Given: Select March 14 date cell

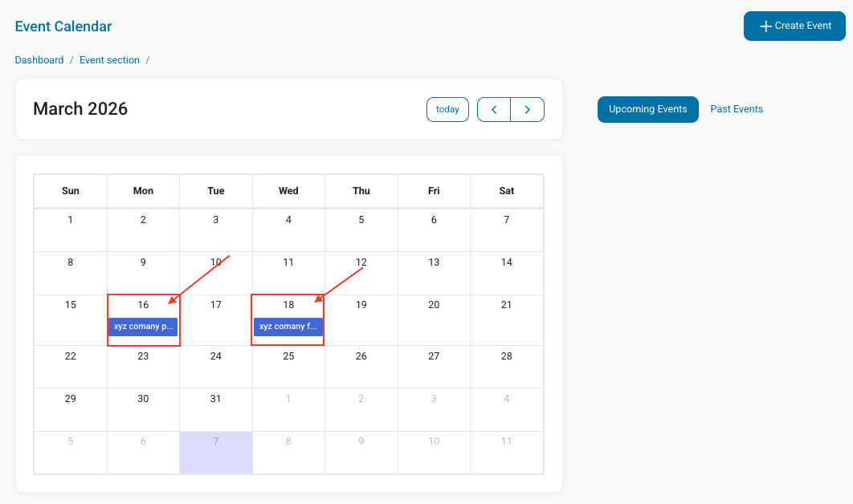Looking at the screenshot, I should click(506, 273).
